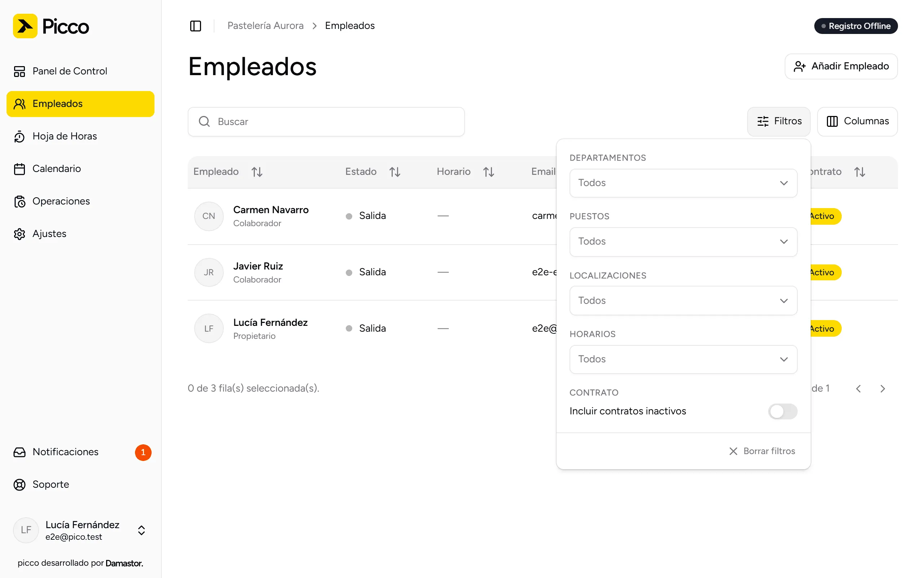Toggle the sidebar panel icon
Viewport: 924px width, 578px height.
[x=196, y=26]
